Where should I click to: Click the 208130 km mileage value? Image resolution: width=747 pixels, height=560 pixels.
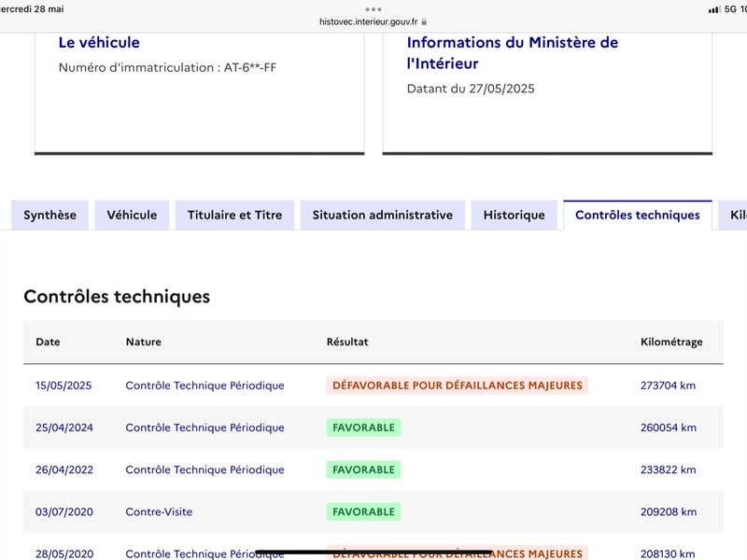point(668,553)
